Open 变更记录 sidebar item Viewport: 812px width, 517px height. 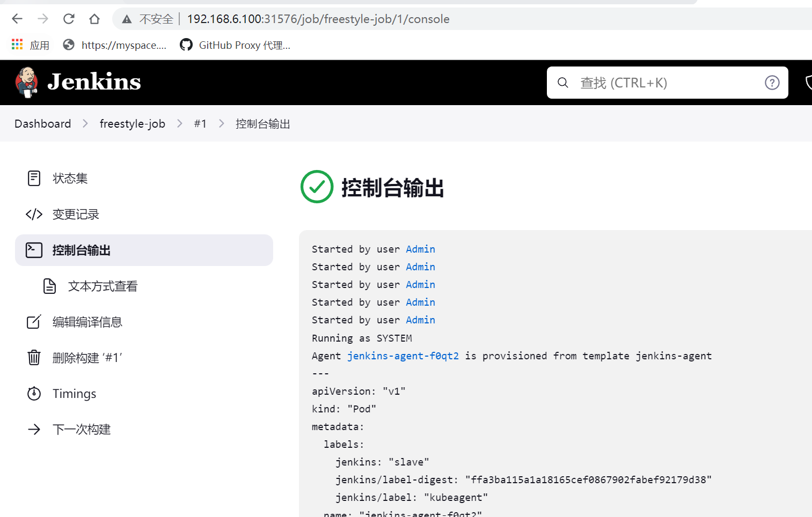tap(144, 214)
